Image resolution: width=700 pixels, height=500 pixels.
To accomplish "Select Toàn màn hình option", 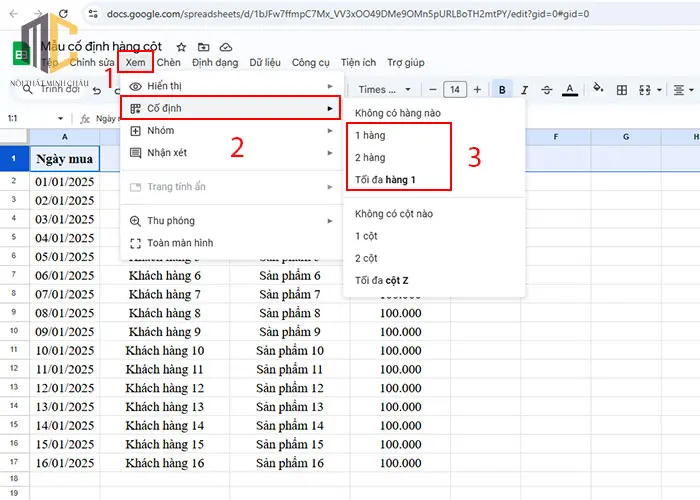I will [x=231, y=243].
